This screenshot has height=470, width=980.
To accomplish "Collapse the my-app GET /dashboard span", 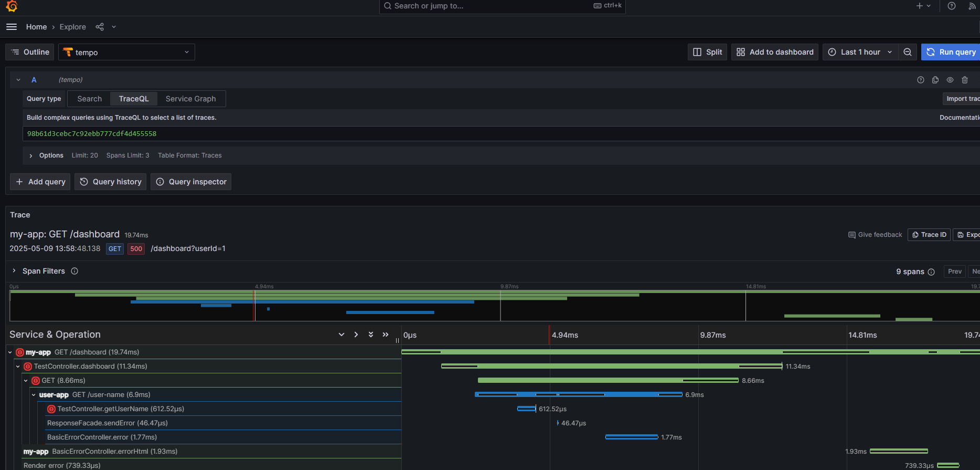I will [x=10, y=352].
